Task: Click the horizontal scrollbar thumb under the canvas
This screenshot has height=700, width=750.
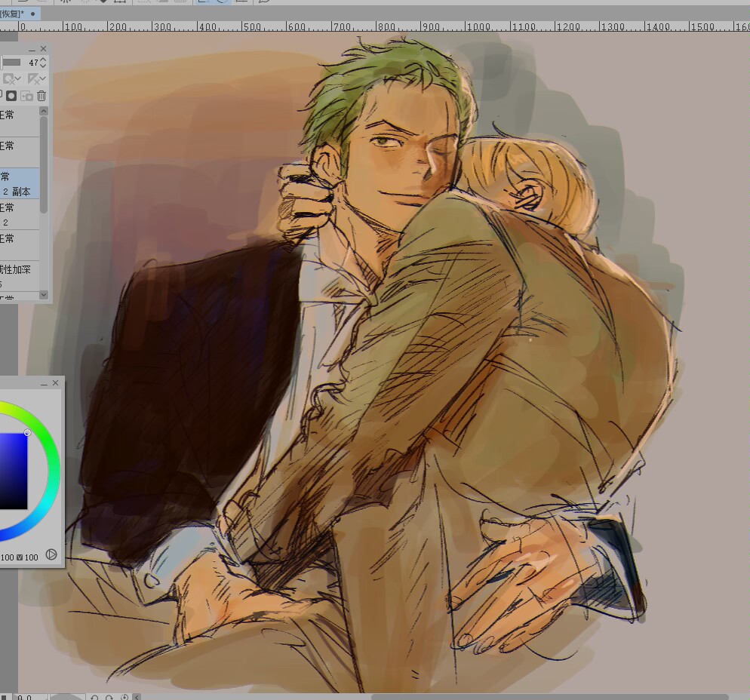Action: point(550,697)
